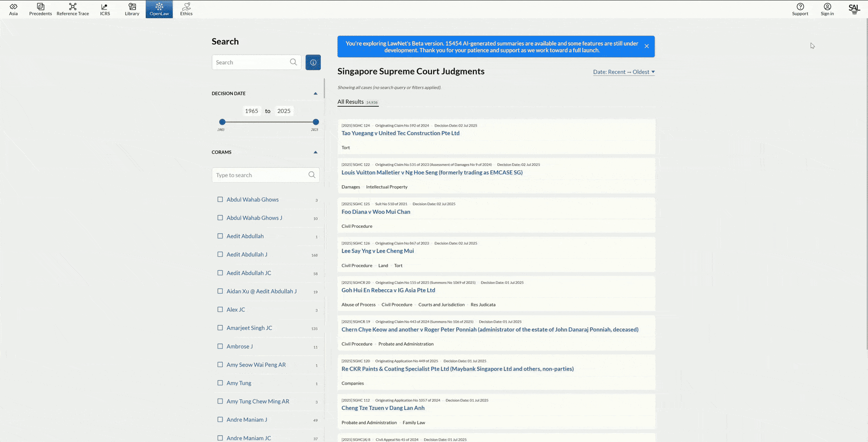Click the Probate and Administration tag under Chern Chye Keow

click(406, 344)
